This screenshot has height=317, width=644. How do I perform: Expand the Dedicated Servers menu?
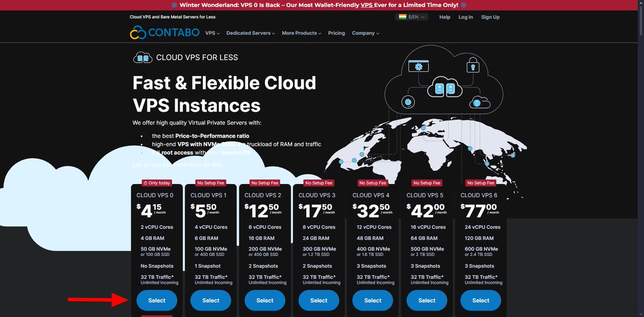[251, 33]
